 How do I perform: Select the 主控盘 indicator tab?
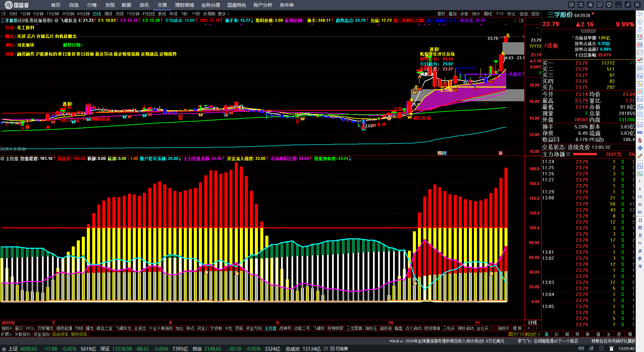click(x=270, y=328)
